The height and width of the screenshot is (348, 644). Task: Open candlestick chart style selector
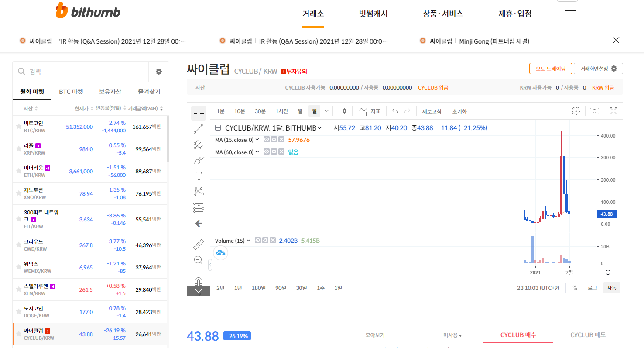(343, 111)
